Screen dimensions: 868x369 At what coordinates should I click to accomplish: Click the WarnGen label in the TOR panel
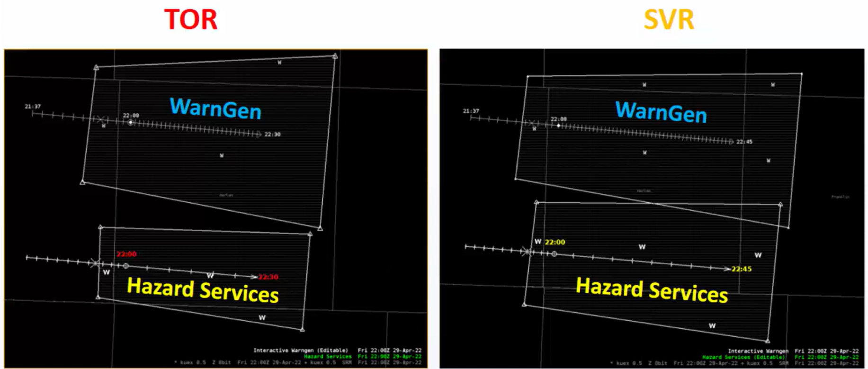(x=215, y=108)
